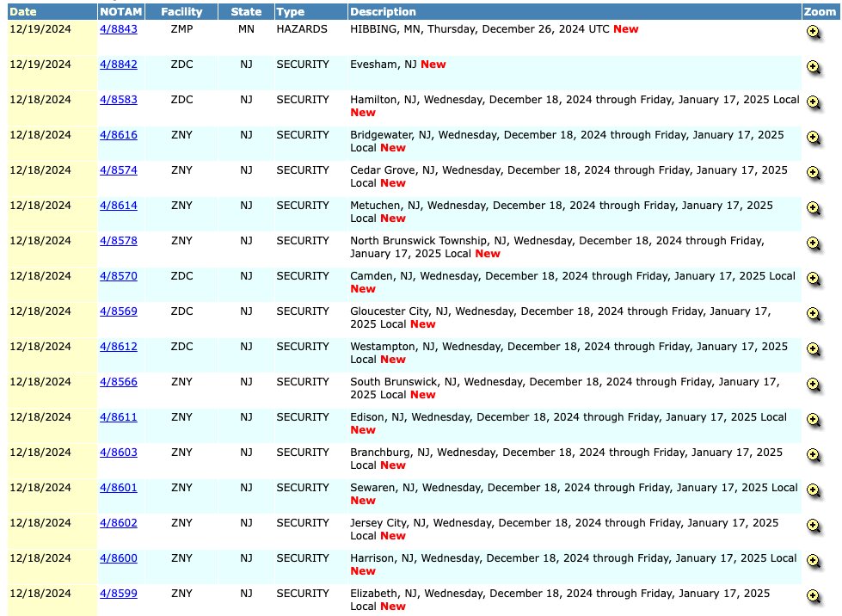The height and width of the screenshot is (616, 842).
Task: Open NOTAM 4/8842 for Evesham
Action: click(x=119, y=65)
